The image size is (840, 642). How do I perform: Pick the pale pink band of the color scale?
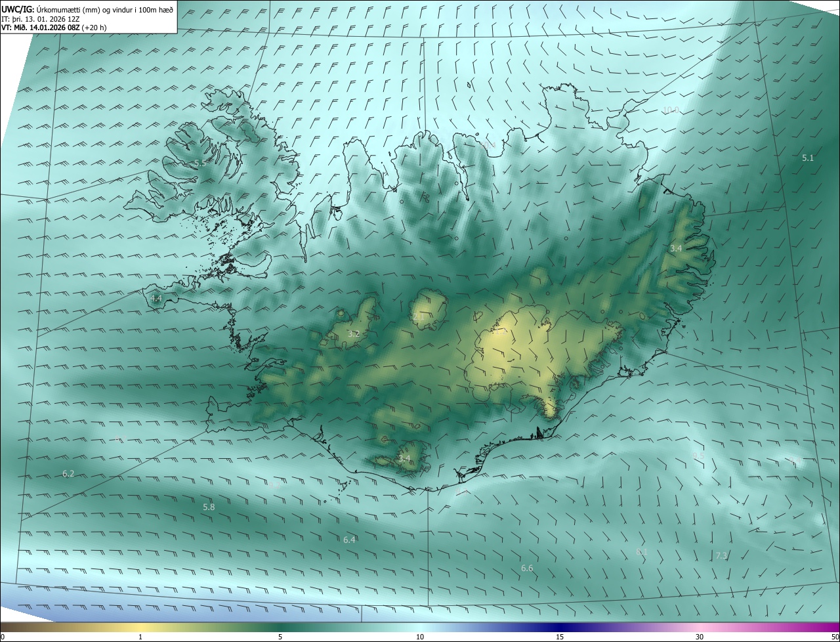(x=700, y=627)
